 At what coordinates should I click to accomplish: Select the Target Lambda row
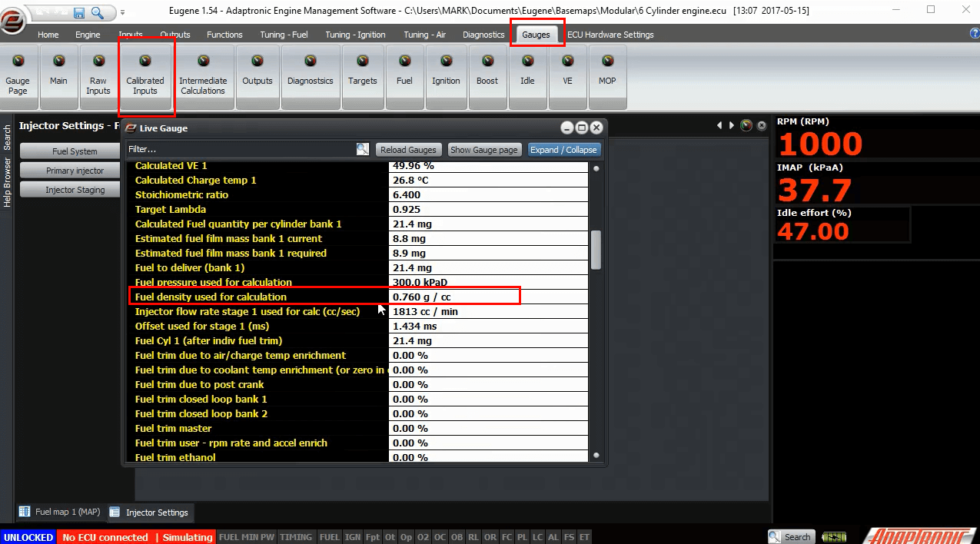click(360, 209)
